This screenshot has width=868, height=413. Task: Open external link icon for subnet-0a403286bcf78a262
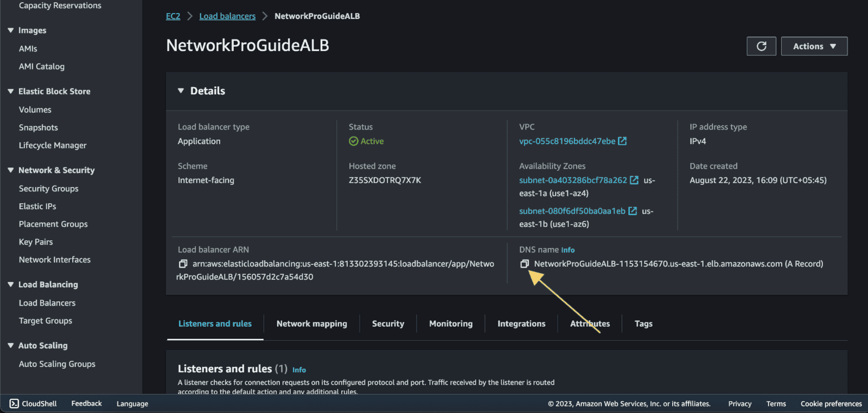634,180
